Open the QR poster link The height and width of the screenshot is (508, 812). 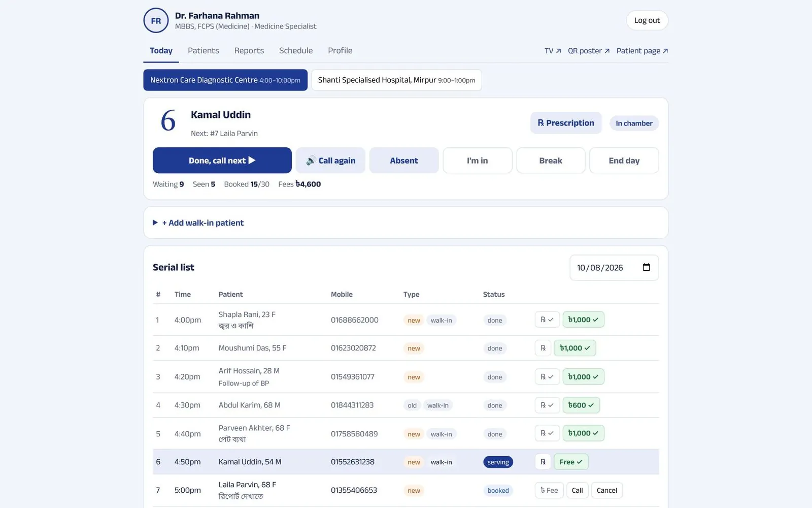click(x=589, y=51)
